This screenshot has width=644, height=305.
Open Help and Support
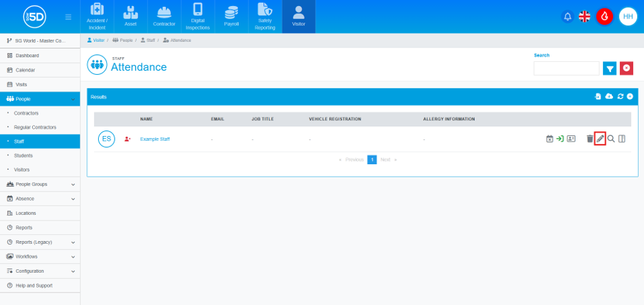click(x=40, y=285)
